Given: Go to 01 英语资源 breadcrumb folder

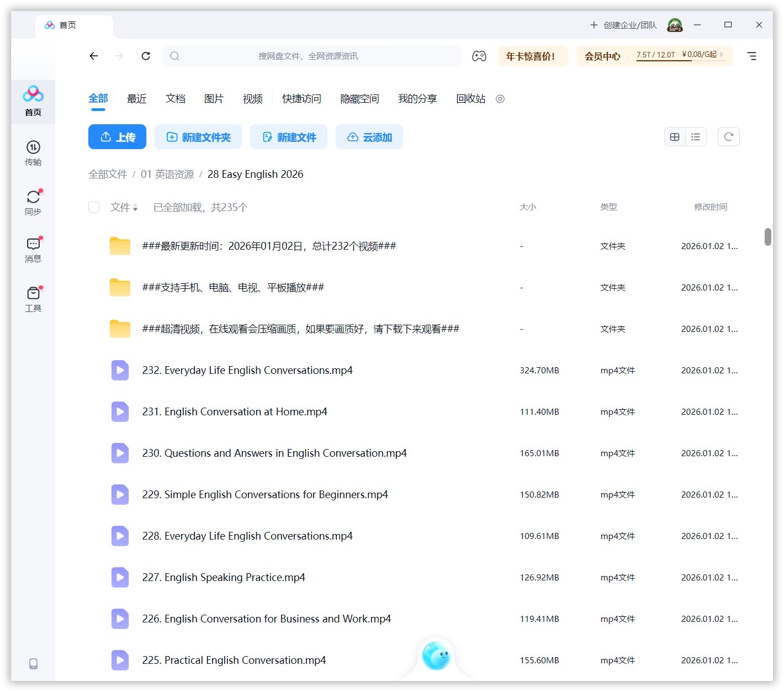Looking at the screenshot, I should (167, 175).
